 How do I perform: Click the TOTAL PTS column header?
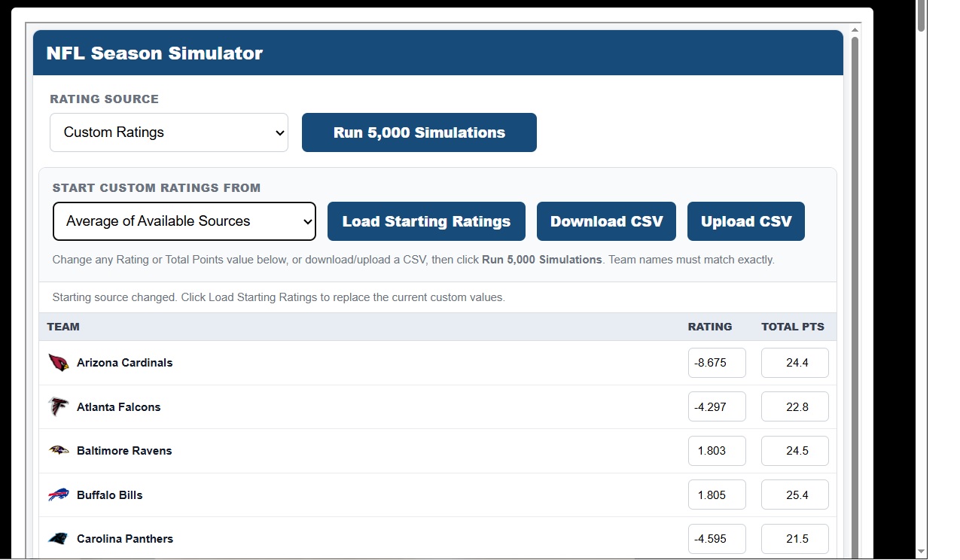tap(793, 327)
